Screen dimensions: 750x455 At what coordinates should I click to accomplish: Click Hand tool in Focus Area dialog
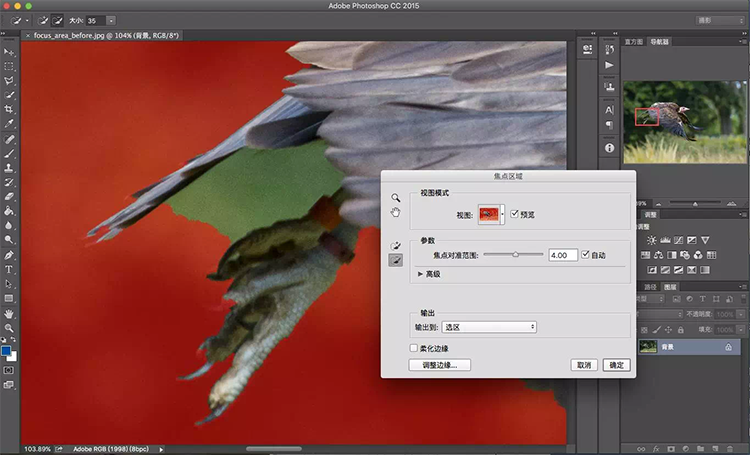pos(395,212)
